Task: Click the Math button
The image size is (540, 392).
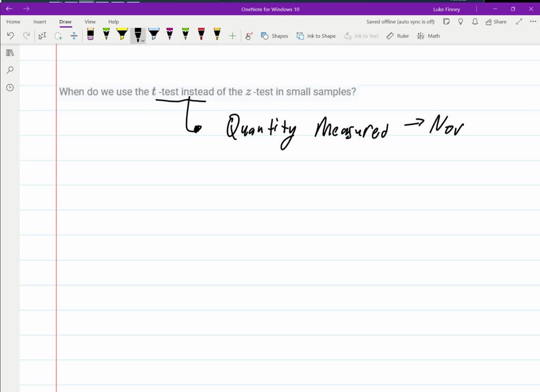Action: click(x=428, y=36)
